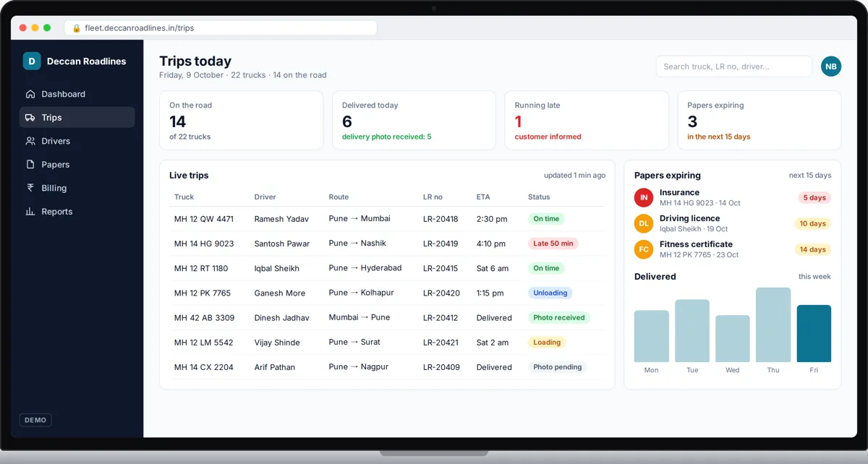Click the Thursday delivered bar
The width and height of the screenshot is (868, 464).
pos(773,325)
